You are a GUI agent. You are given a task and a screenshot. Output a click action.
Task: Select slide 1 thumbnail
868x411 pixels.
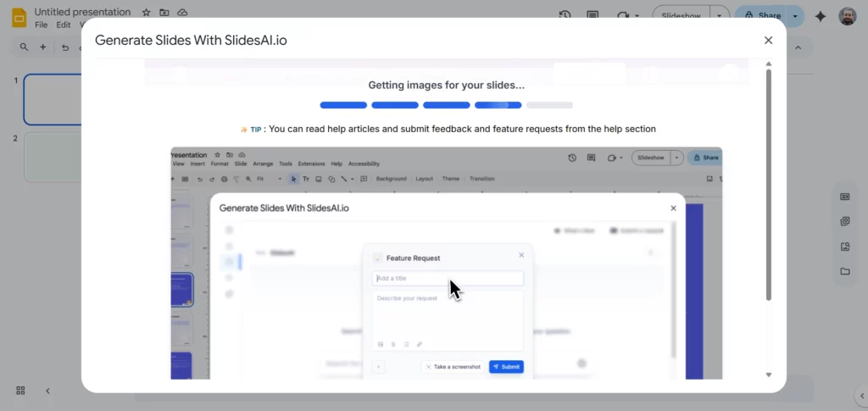click(53, 99)
